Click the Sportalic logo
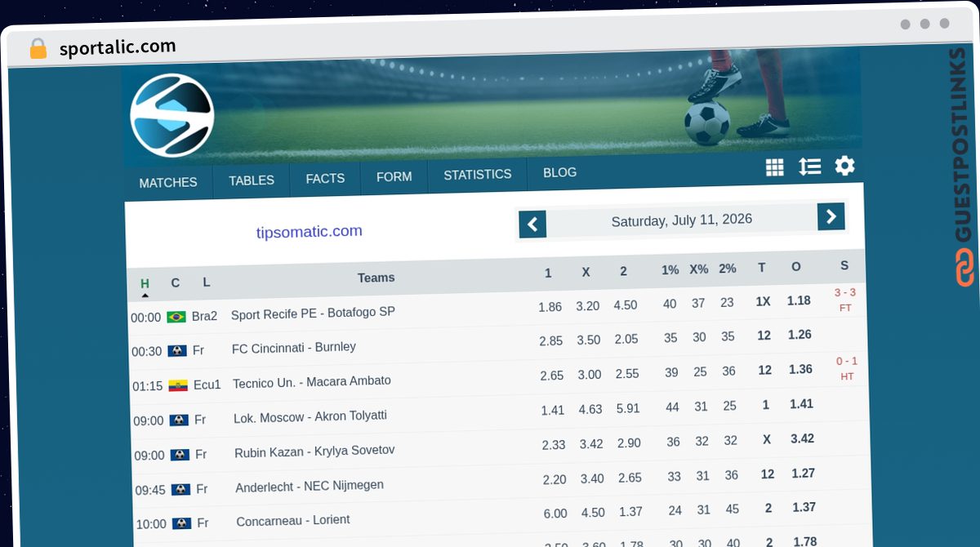 171,115
